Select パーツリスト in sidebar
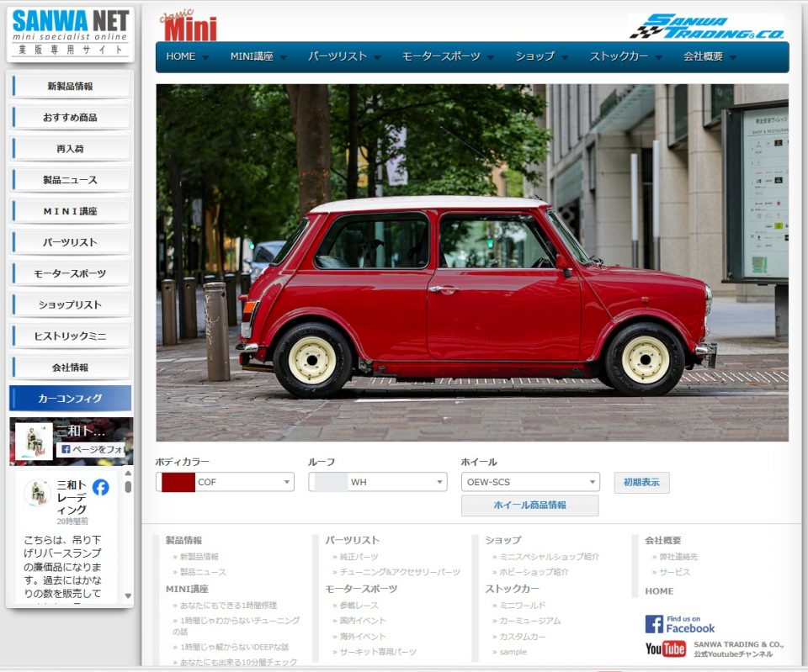 [x=70, y=242]
